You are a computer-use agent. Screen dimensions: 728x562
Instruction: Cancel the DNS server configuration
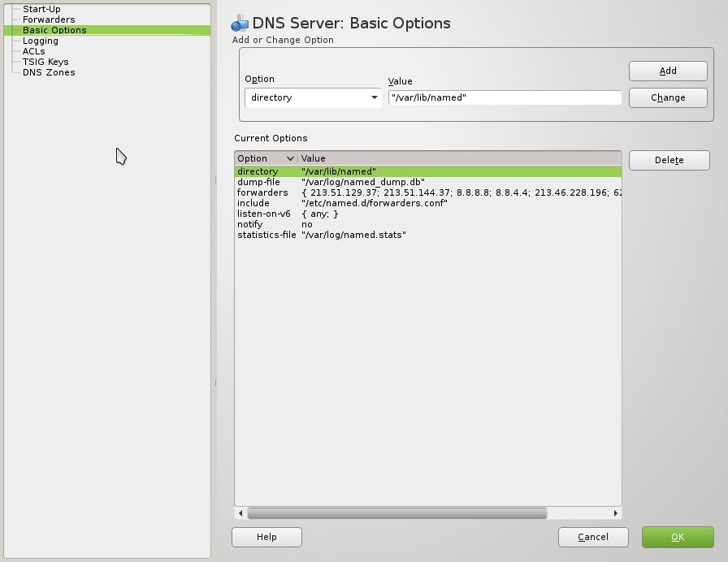tap(593, 537)
